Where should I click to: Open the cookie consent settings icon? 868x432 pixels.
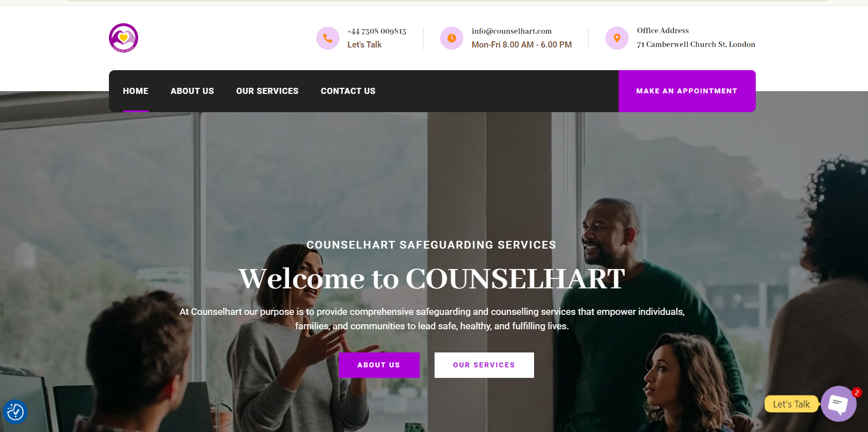(x=15, y=412)
